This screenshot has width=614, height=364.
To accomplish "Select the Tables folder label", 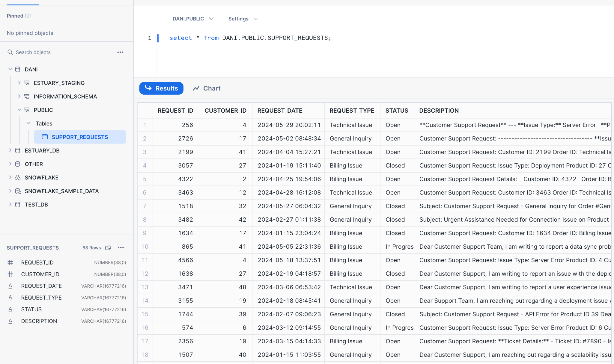I will point(44,123).
